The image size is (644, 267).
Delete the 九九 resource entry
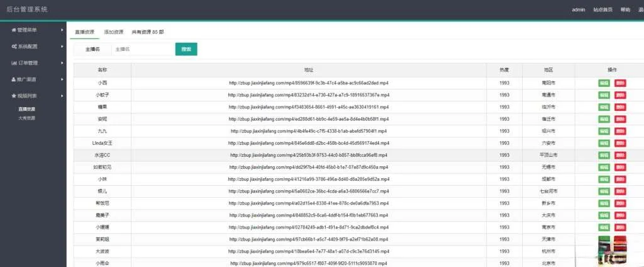[620, 131]
